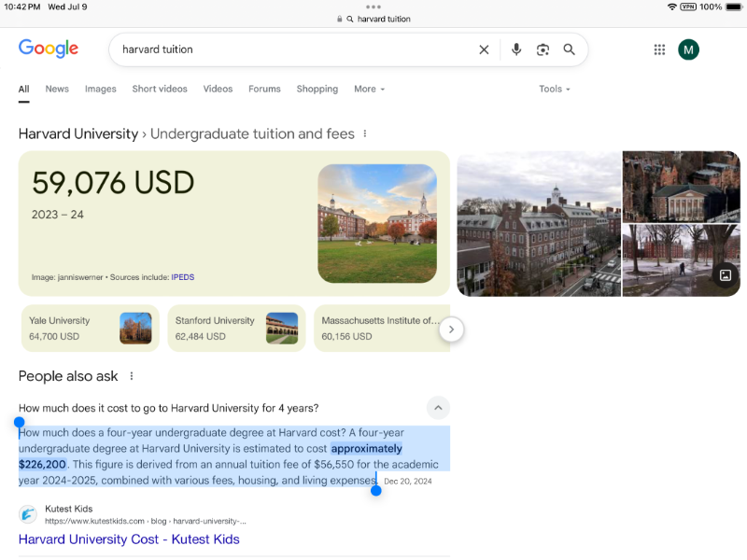Open options beside Undergraduate tuition and fees
This screenshot has height=560, width=747.
[x=365, y=133]
